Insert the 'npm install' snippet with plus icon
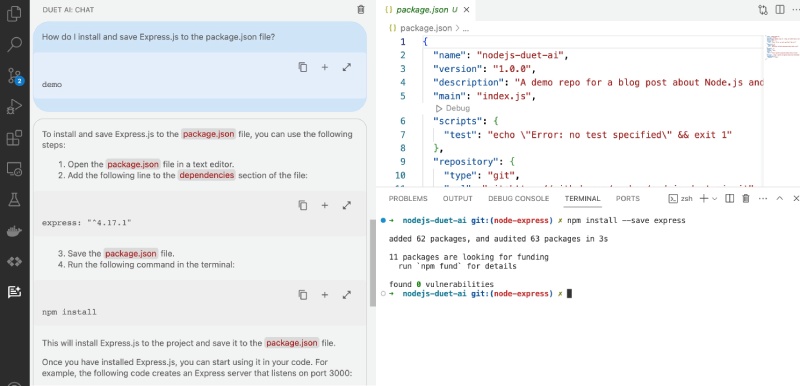The image size is (800, 386). pyautogui.click(x=324, y=295)
